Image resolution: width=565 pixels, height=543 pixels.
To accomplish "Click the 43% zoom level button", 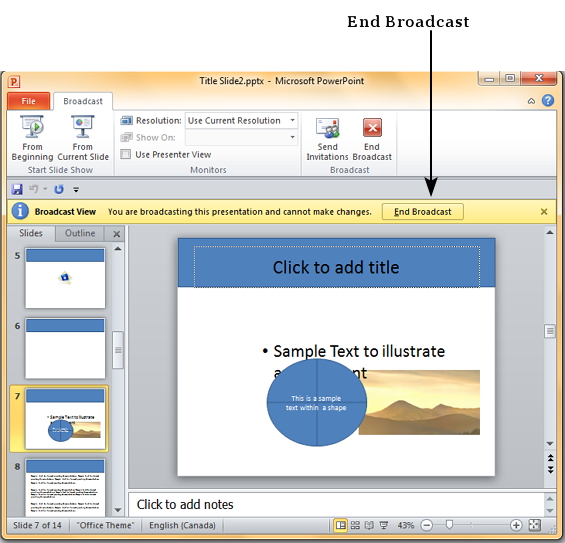I will [406, 525].
